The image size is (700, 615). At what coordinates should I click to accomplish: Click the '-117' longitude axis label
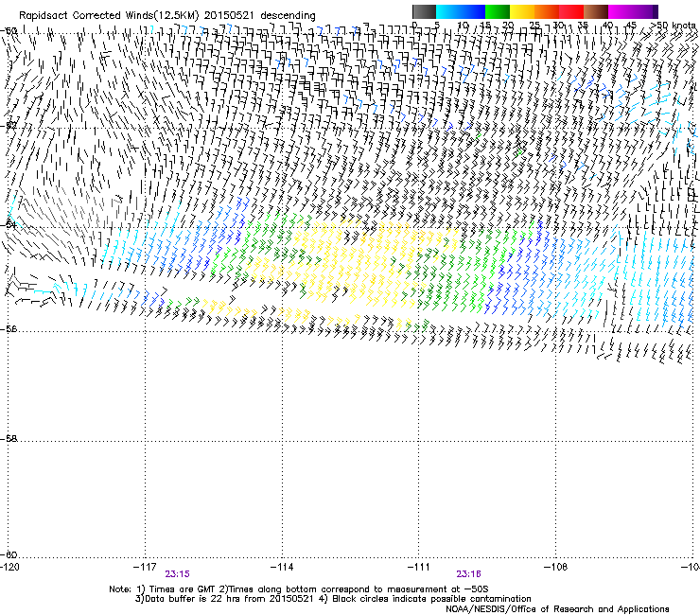pos(145,567)
